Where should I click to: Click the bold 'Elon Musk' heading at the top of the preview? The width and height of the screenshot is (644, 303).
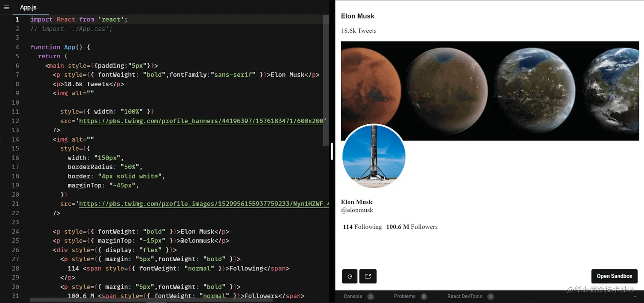(358, 16)
